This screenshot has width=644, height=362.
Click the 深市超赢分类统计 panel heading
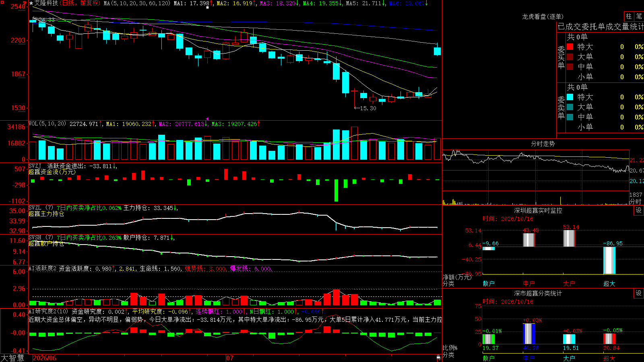click(538, 293)
